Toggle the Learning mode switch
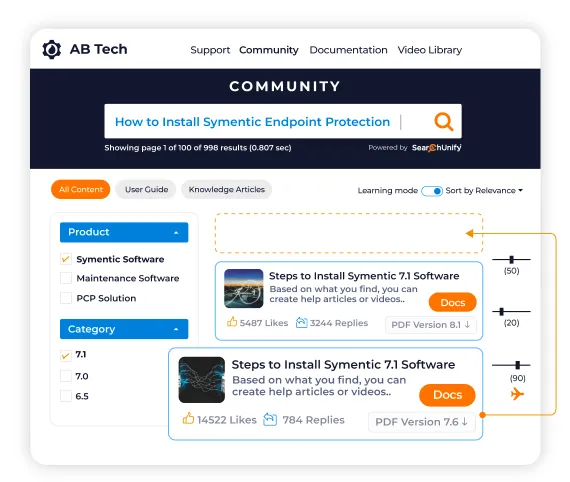 pyautogui.click(x=432, y=191)
